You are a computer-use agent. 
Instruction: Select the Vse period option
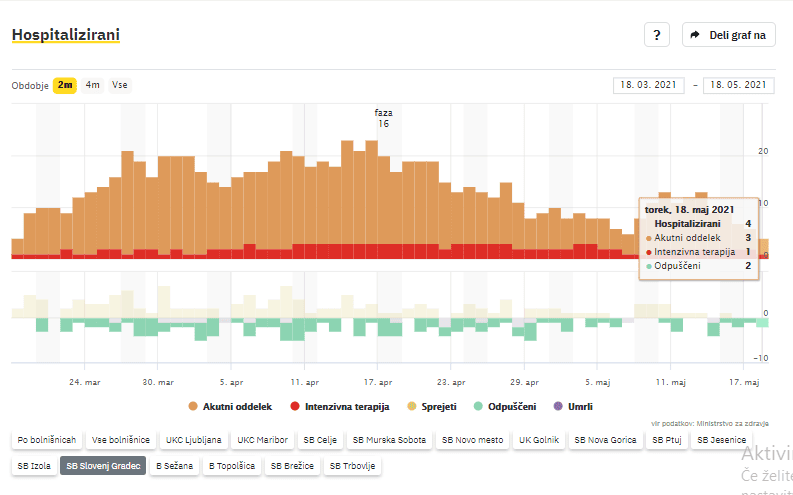coord(120,85)
